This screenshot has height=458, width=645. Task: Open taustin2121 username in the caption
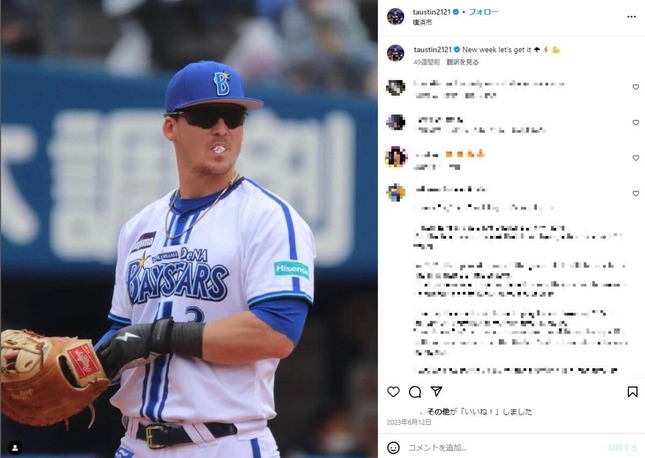(432, 49)
